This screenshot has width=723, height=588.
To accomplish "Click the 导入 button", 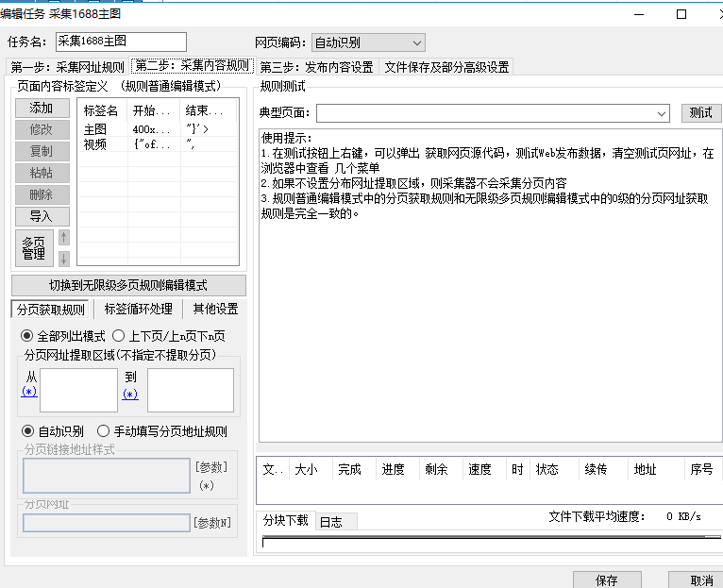I will coord(42,216).
